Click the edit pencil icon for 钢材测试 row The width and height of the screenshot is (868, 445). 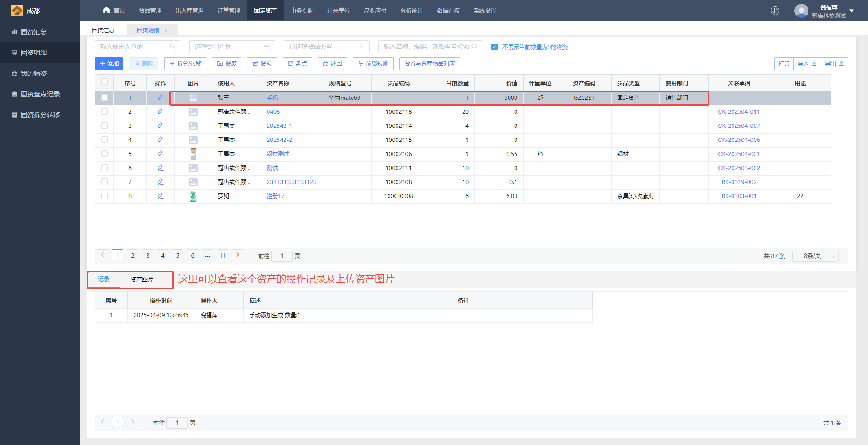coord(160,154)
